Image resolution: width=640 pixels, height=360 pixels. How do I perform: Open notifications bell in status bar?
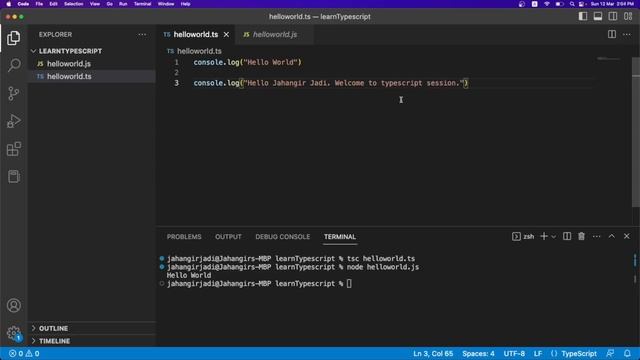[627, 353]
